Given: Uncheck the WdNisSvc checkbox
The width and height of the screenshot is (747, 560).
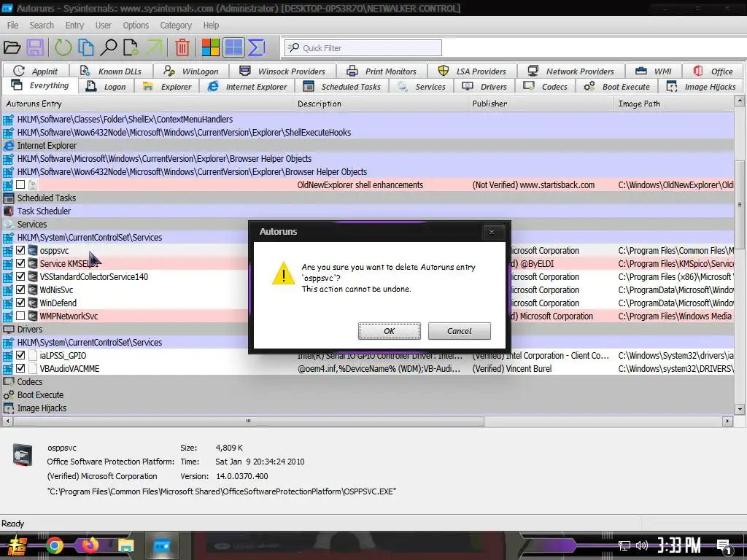Looking at the screenshot, I should [x=20, y=289].
